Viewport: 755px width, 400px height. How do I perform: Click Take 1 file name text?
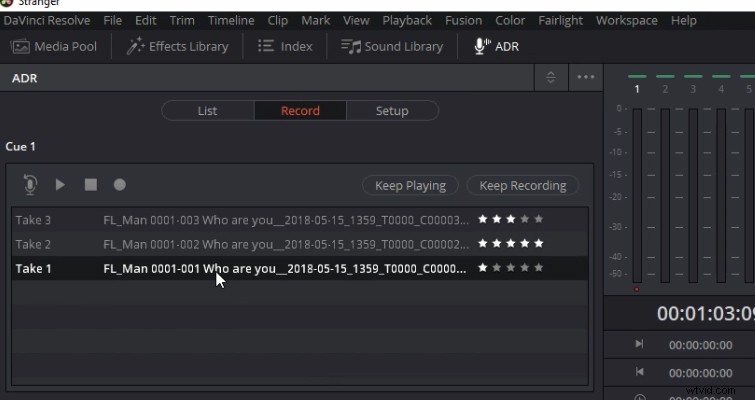pyautogui.click(x=285, y=268)
